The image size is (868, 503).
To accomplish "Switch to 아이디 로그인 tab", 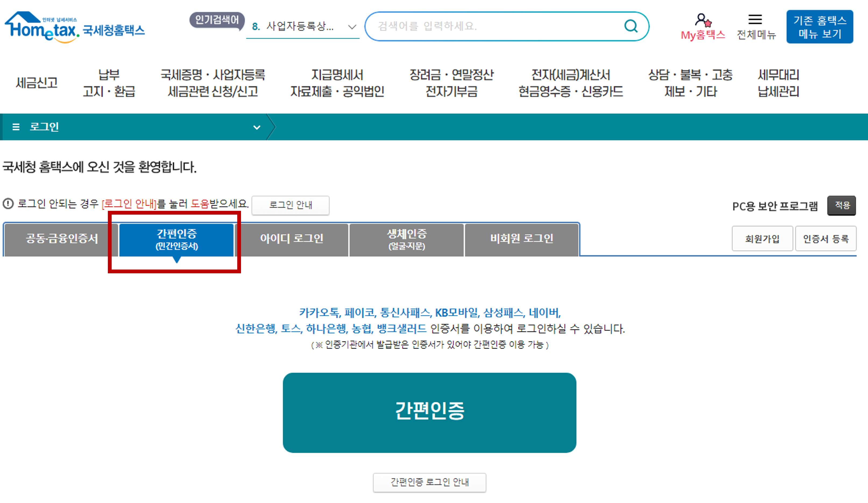I will coord(291,239).
